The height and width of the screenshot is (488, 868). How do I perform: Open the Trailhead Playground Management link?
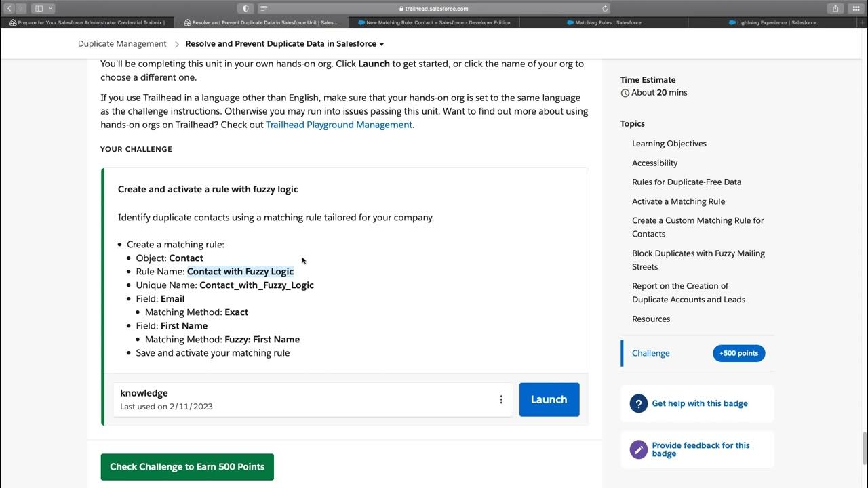339,125
